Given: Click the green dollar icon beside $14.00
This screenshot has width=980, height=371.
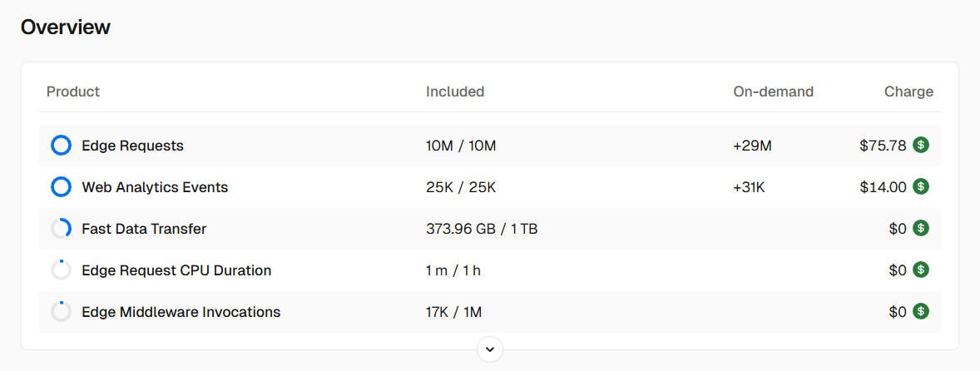Looking at the screenshot, I should click(x=921, y=186).
